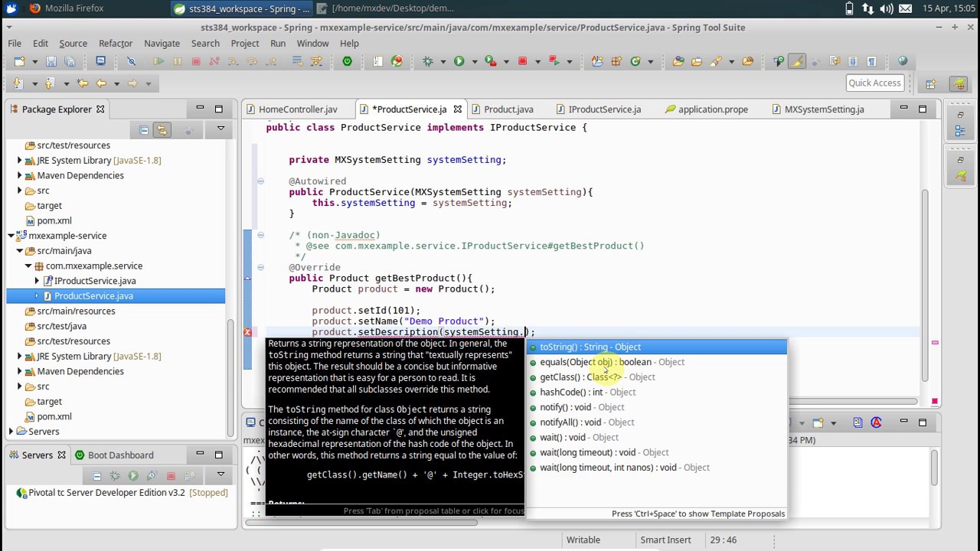Fold the getBestProduct method in editor
The image size is (980, 551).
(x=260, y=268)
